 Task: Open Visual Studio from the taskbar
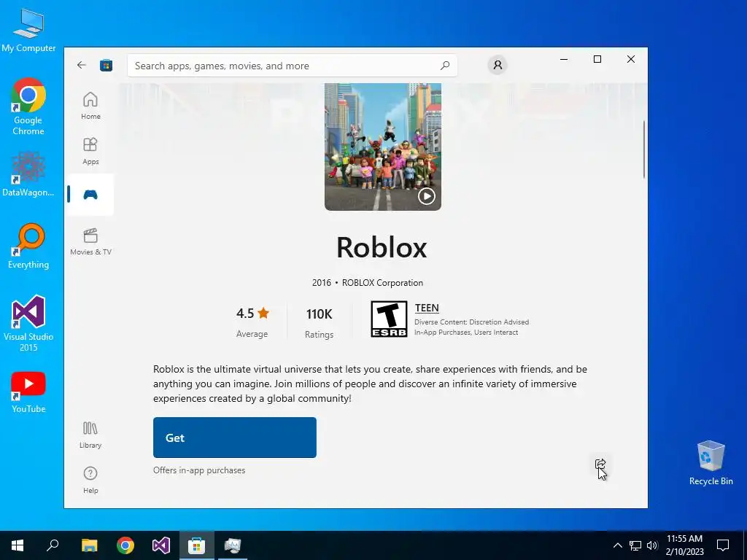click(161, 545)
